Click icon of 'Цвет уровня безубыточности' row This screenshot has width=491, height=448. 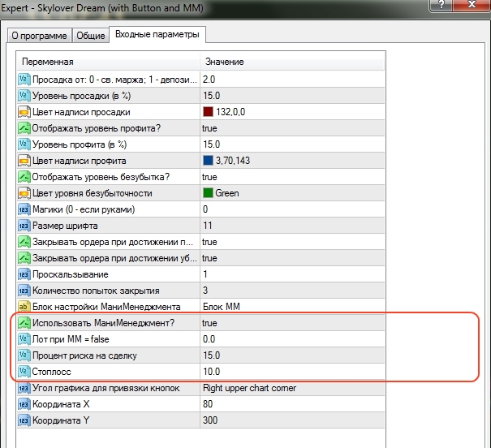click(24, 193)
